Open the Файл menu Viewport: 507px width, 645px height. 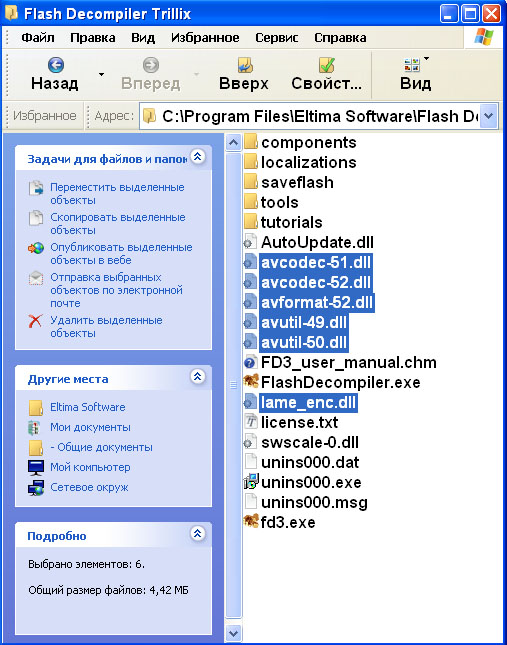pyautogui.click(x=37, y=38)
